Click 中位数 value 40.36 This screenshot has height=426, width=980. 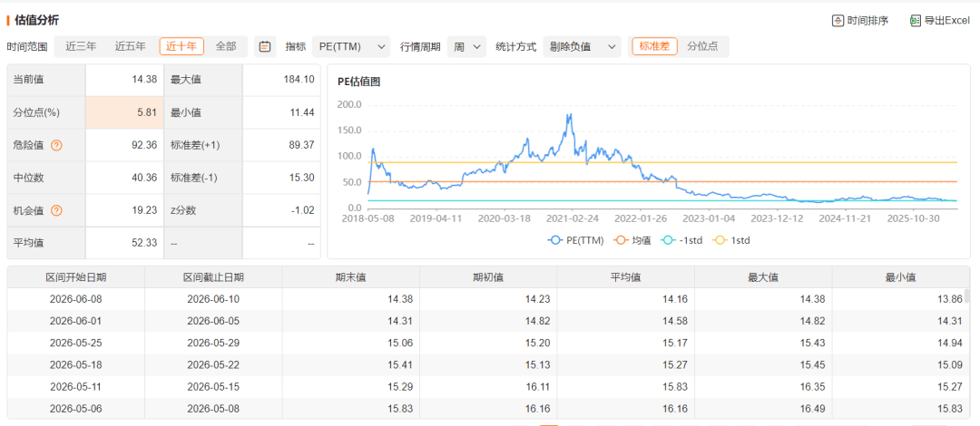coord(145,178)
